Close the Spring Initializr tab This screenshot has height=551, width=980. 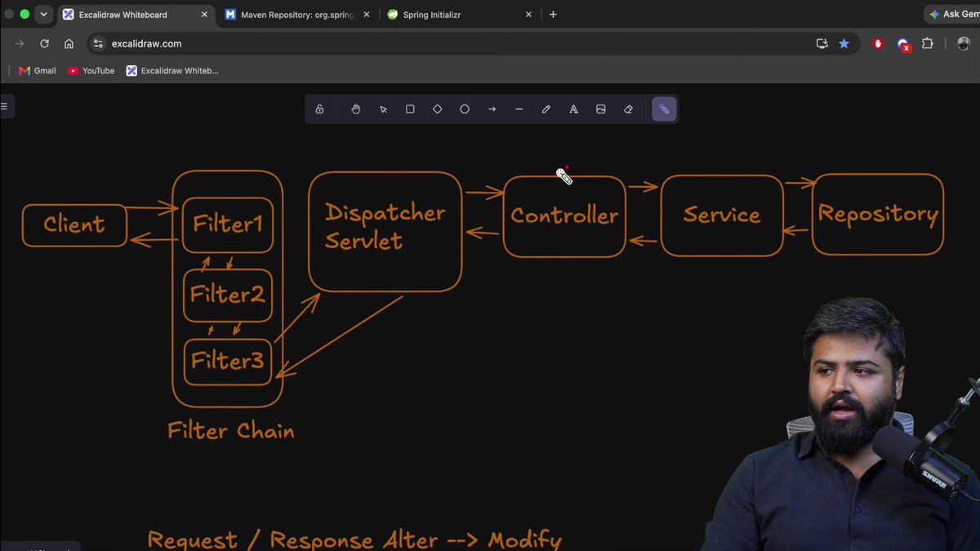528,15
